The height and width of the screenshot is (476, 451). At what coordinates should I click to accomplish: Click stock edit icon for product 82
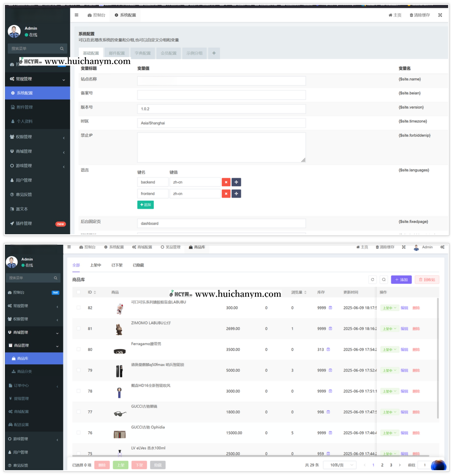point(330,308)
